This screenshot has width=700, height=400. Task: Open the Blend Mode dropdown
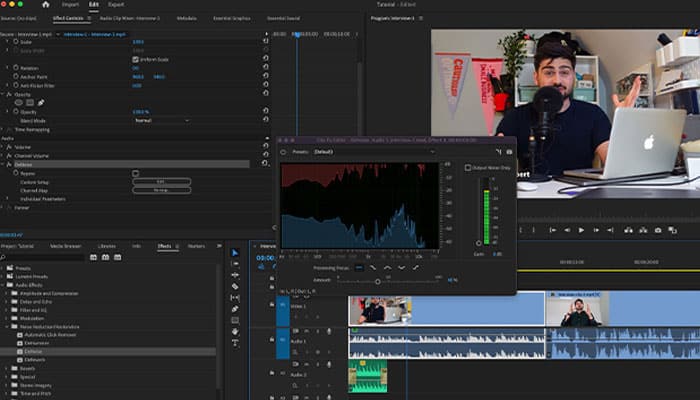coord(162,121)
